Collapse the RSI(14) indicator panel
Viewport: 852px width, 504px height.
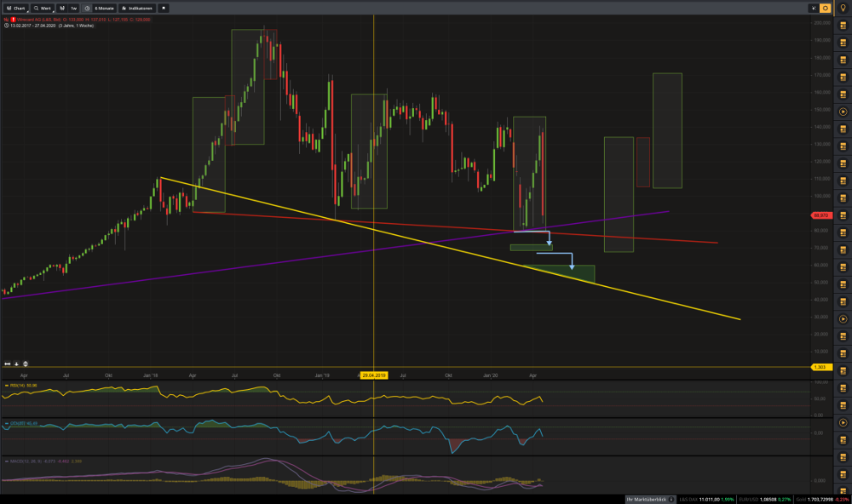click(x=7, y=385)
